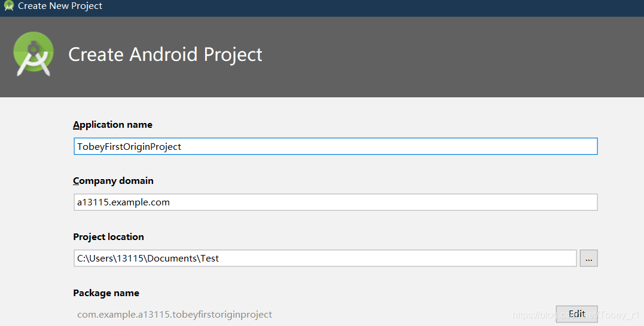Click the a13115.example.com domain text

(x=123, y=202)
